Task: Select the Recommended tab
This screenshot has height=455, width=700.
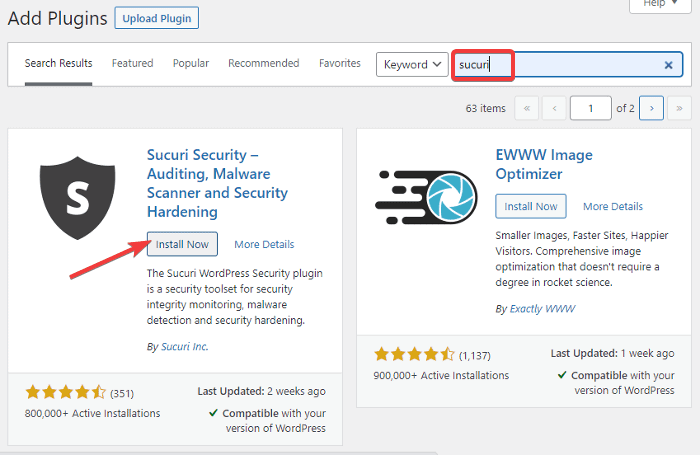Action: pyautogui.click(x=264, y=63)
